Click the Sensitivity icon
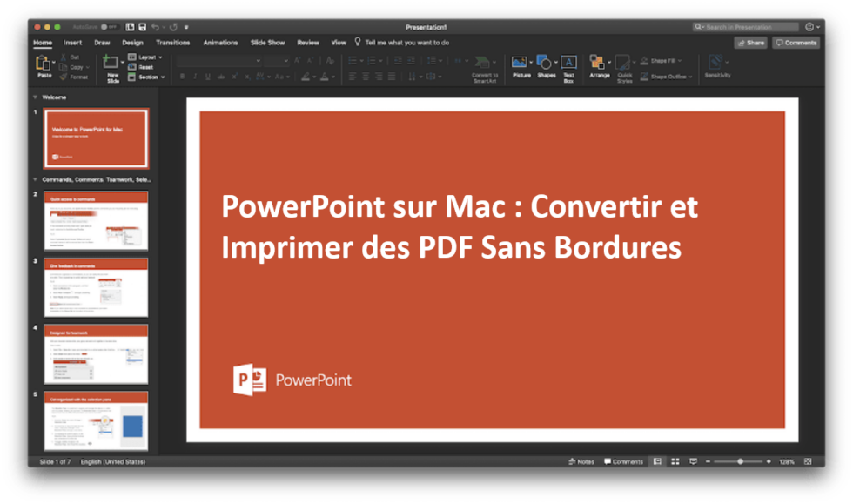Viewport: 853px width, 504px height. (715, 62)
